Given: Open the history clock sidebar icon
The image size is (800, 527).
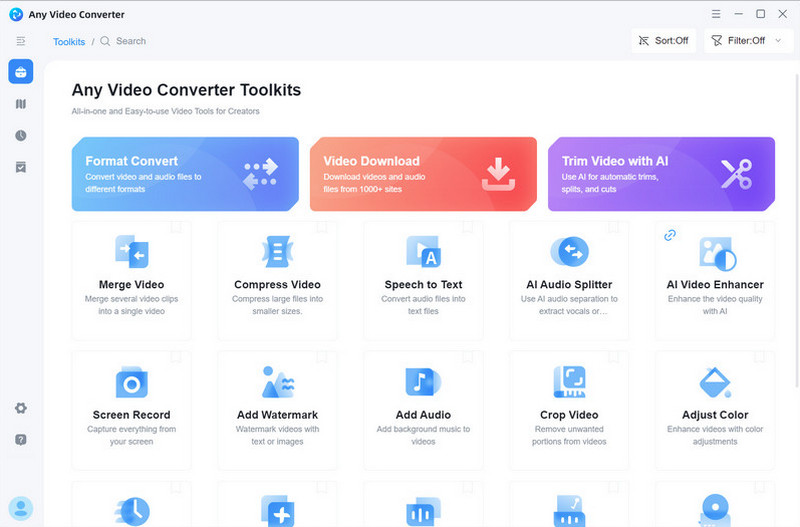Looking at the screenshot, I should pyautogui.click(x=21, y=136).
